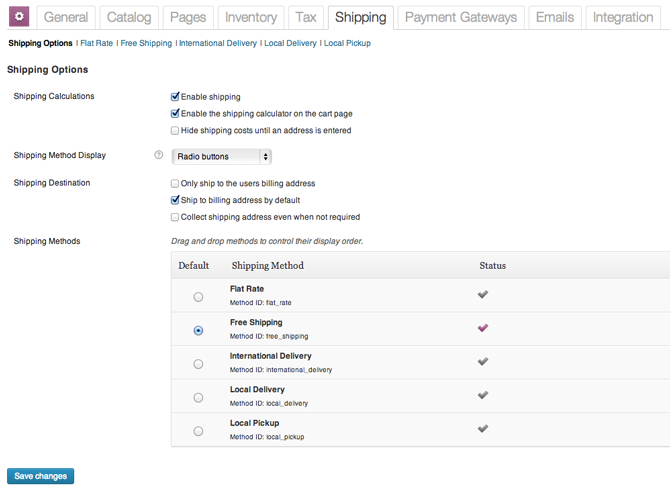Go to the Pages tab

click(188, 17)
